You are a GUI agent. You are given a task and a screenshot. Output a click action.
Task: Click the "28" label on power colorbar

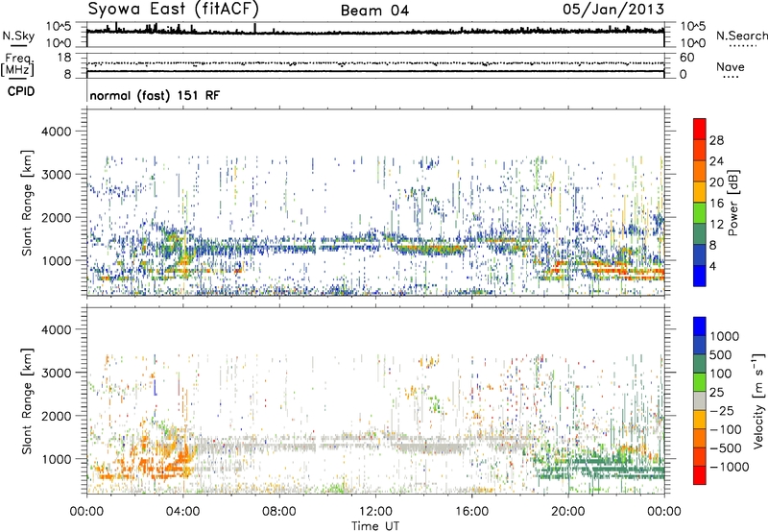tap(716, 140)
